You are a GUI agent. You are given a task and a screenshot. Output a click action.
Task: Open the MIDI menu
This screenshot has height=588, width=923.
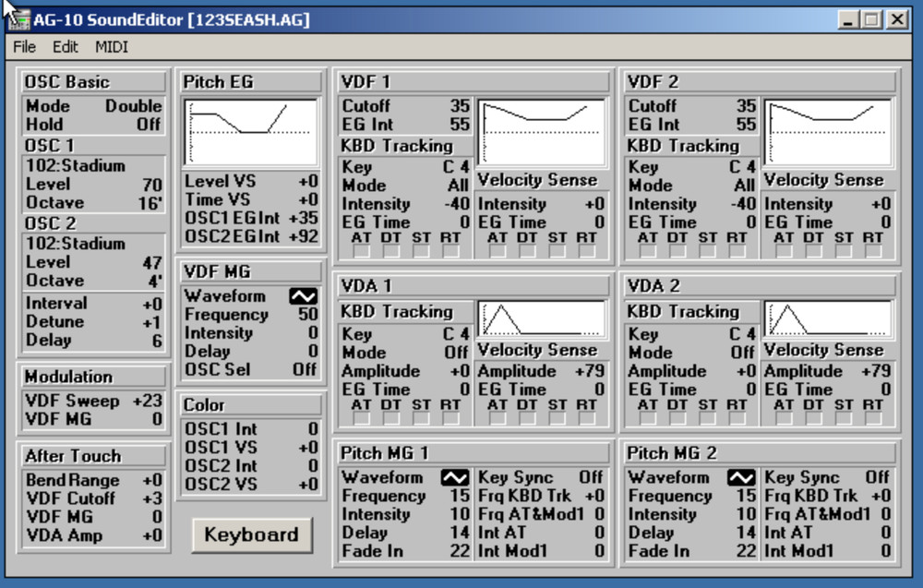pyautogui.click(x=112, y=46)
